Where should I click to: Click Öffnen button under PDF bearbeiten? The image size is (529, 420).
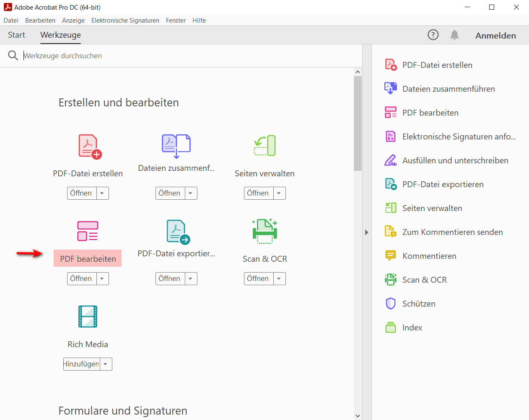pos(82,278)
